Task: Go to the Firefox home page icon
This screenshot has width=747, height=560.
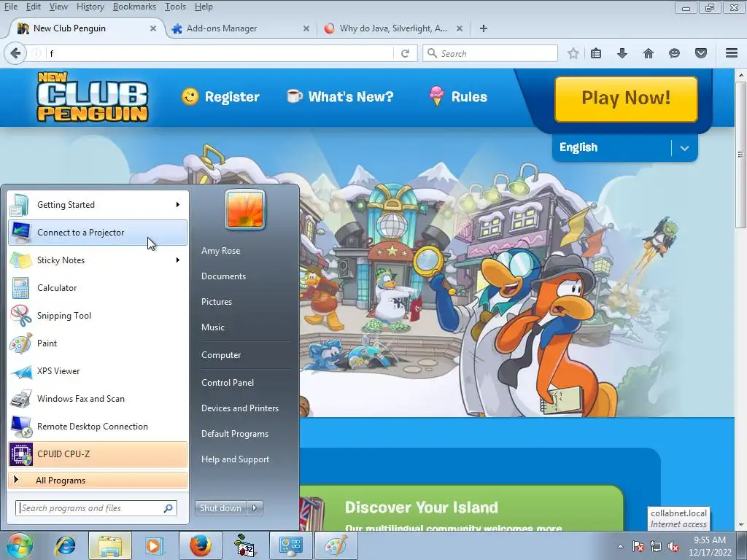Action: (x=648, y=53)
